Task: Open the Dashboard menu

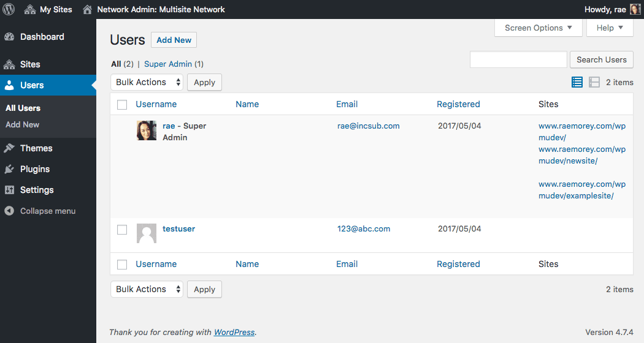Action: 48,37
